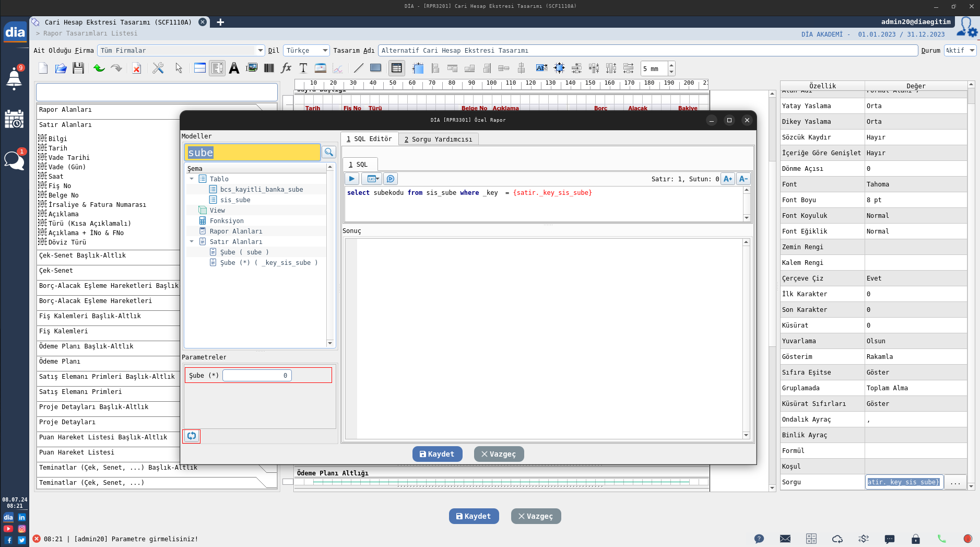This screenshot has width=980, height=547.
Task: Click the model search magnifier icon
Action: (329, 152)
